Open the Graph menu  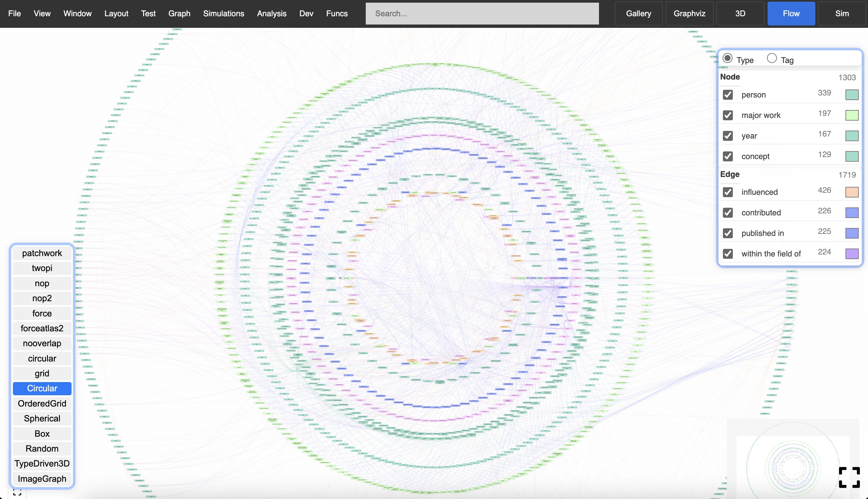[x=179, y=13]
